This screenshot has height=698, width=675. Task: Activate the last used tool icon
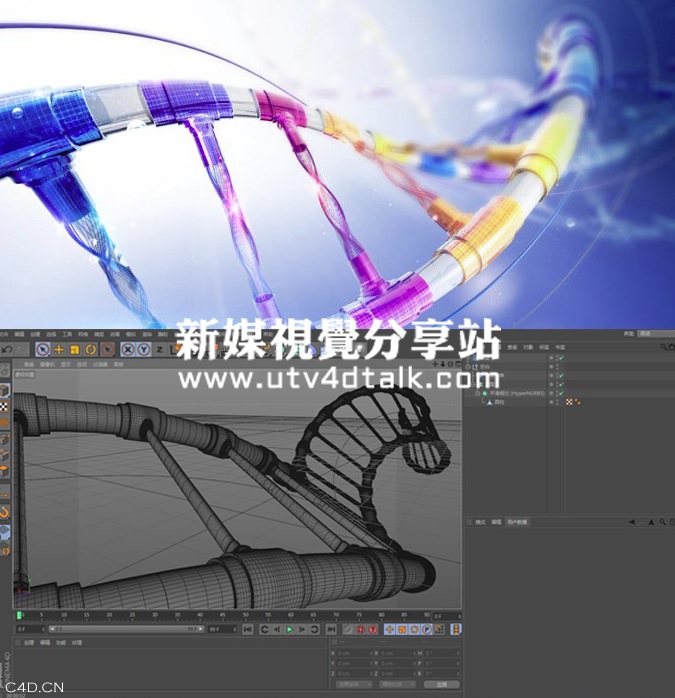[107, 349]
